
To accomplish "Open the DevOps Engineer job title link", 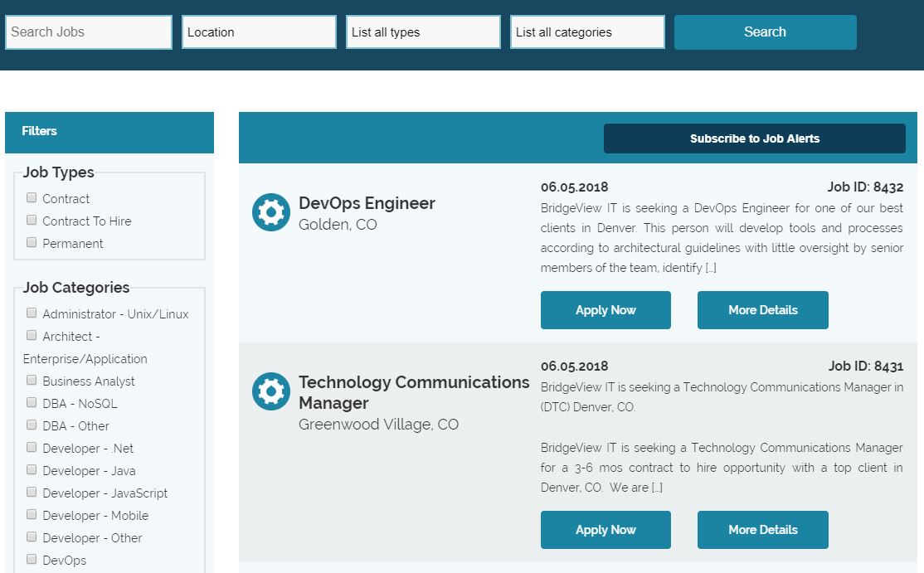I will [x=367, y=203].
